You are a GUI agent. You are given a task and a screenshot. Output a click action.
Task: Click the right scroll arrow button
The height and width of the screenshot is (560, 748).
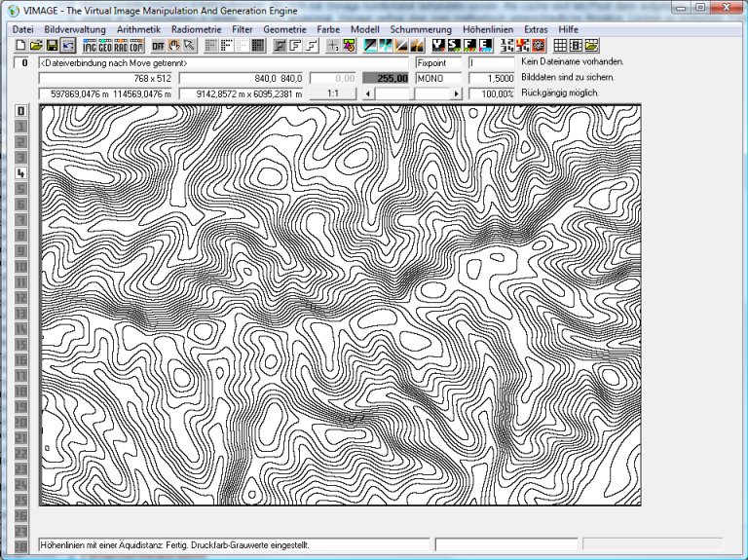[x=456, y=93]
